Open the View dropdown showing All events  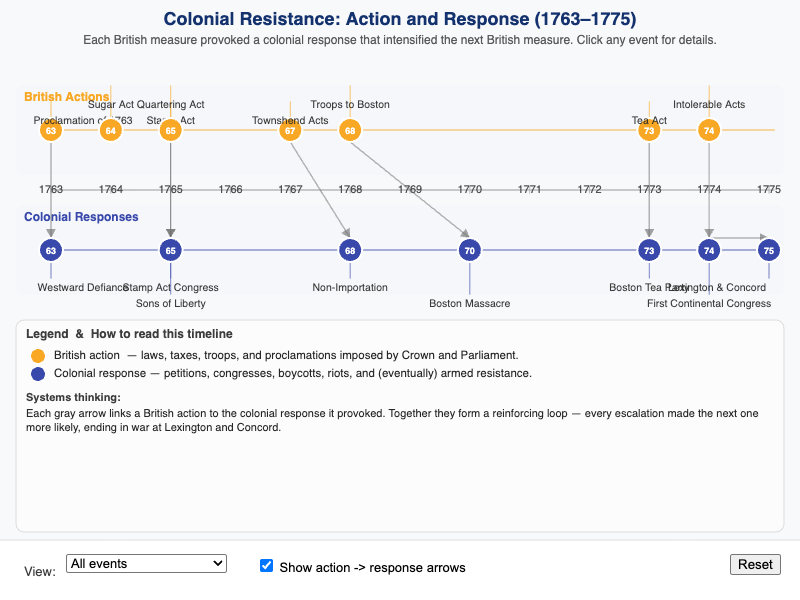point(146,564)
